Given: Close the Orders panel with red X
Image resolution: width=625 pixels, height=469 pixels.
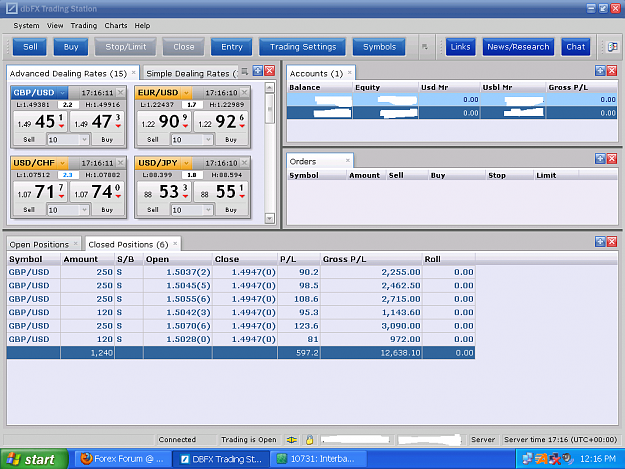Looking at the screenshot, I should (x=612, y=159).
